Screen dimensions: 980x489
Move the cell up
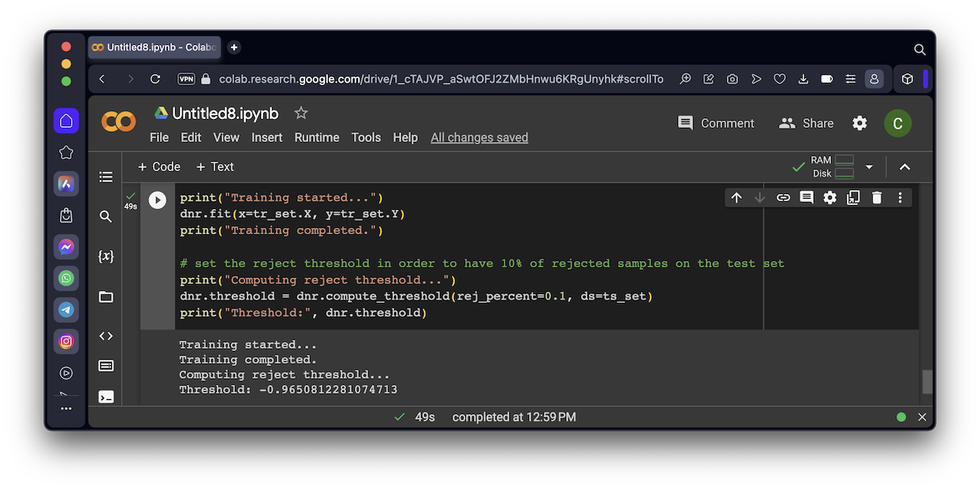point(736,198)
